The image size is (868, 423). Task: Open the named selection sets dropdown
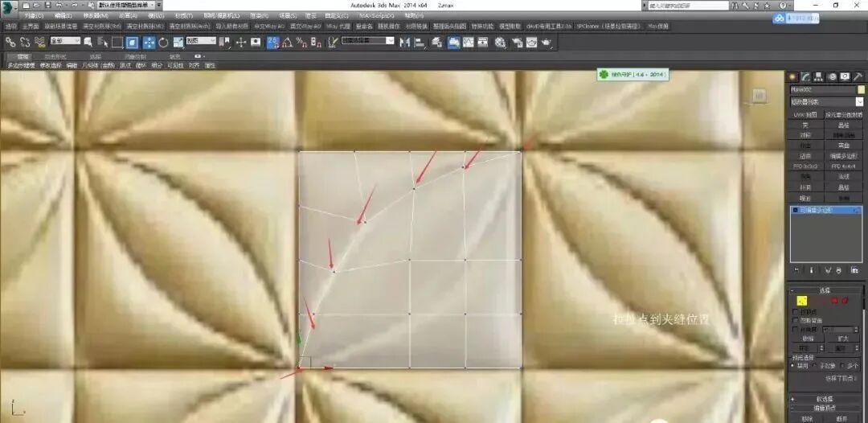[367, 40]
